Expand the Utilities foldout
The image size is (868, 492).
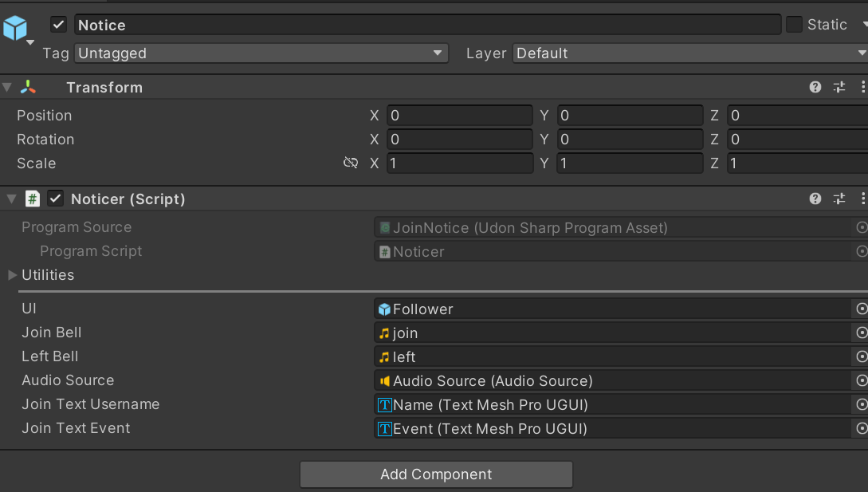point(13,275)
